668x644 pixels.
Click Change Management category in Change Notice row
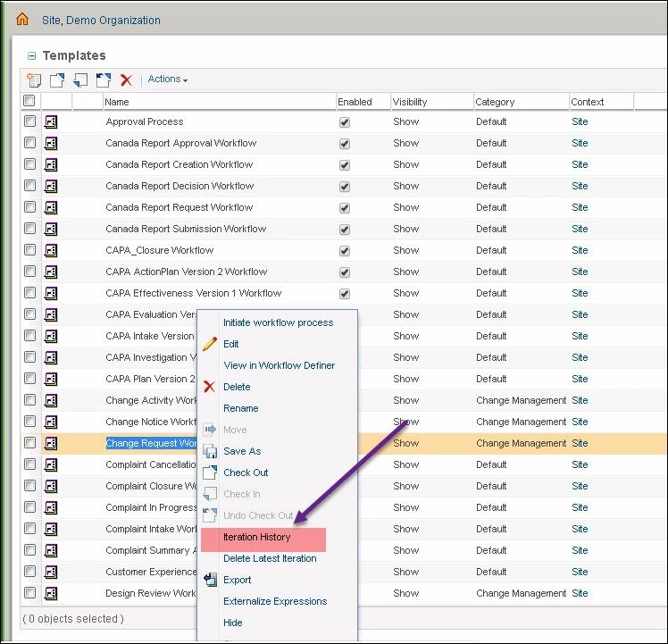[x=521, y=422]
